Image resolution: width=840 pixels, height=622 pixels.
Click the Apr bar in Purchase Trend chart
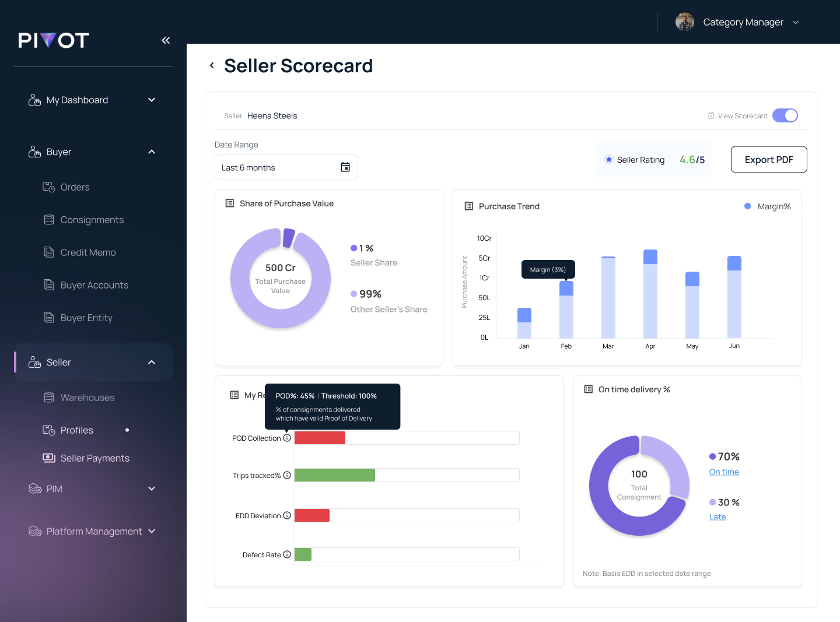click(650, 294)
